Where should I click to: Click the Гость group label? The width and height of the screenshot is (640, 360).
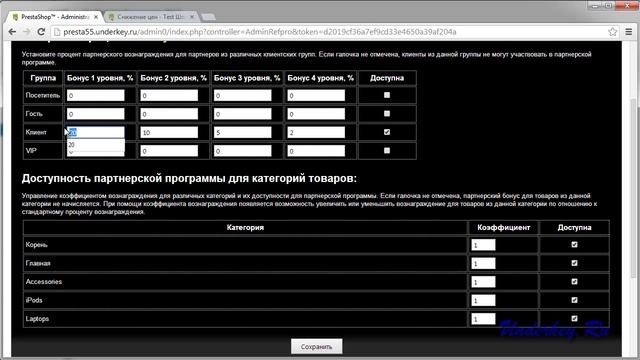[34, 114]
